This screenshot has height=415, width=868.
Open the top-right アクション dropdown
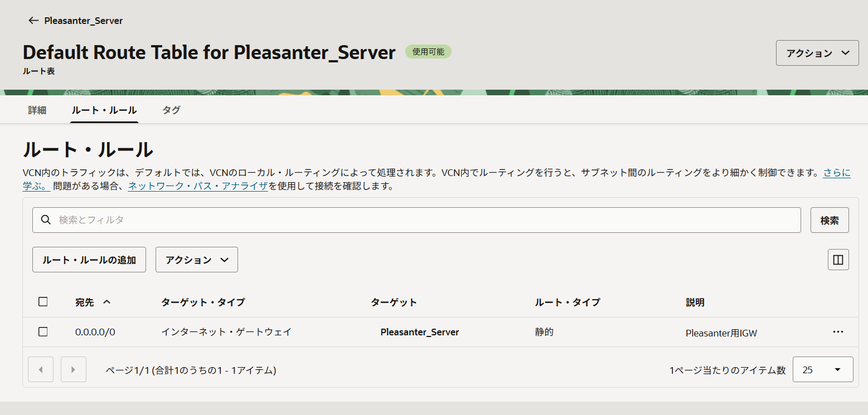click(817, 53)
